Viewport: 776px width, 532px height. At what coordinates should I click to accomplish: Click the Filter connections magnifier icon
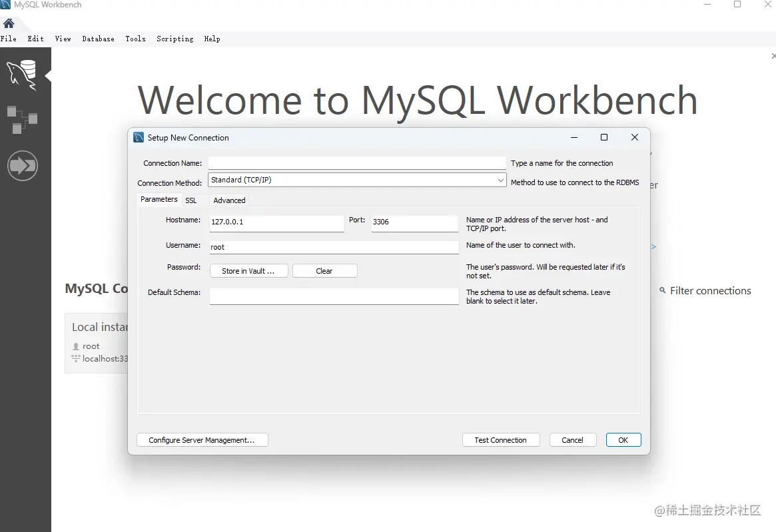tap(662, 290)
